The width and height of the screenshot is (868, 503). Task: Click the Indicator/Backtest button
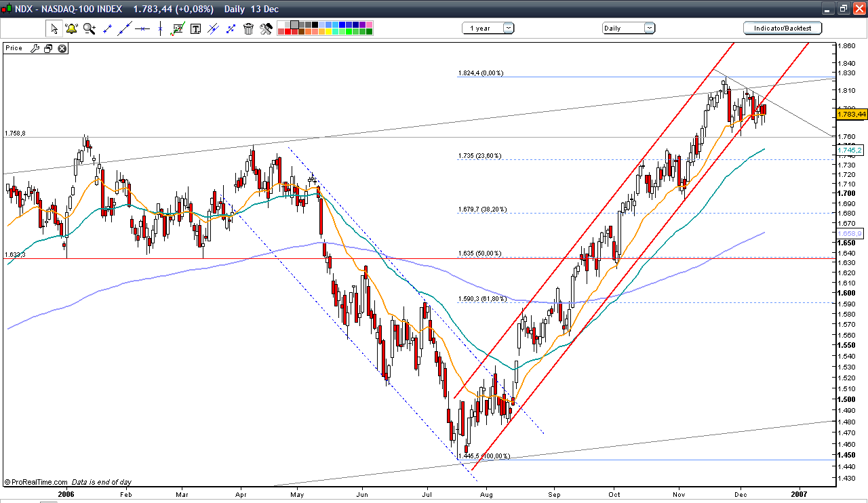tap(781, 28)
